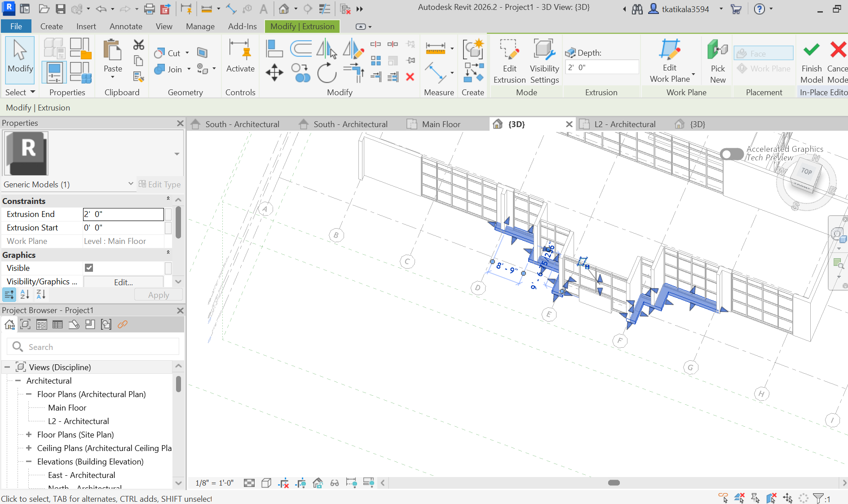Viewport: 848px width, 504px height.
Task: Click the Align tool in Modify panel
Action: click(274, 49)
